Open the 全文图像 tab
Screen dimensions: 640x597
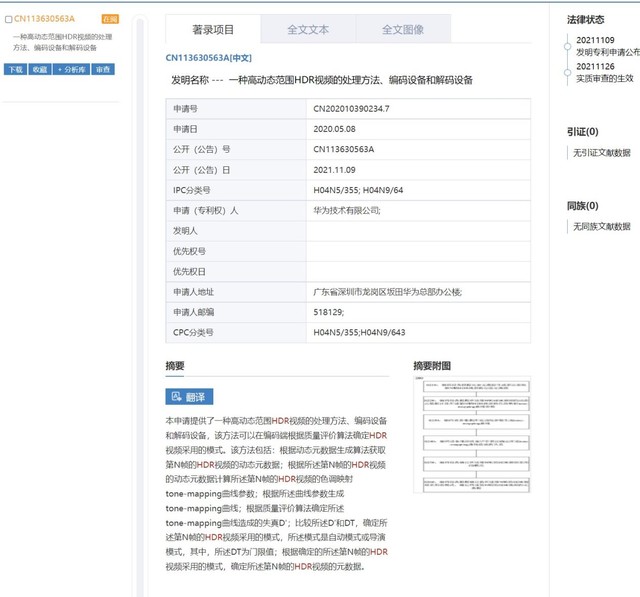point(403,30)
